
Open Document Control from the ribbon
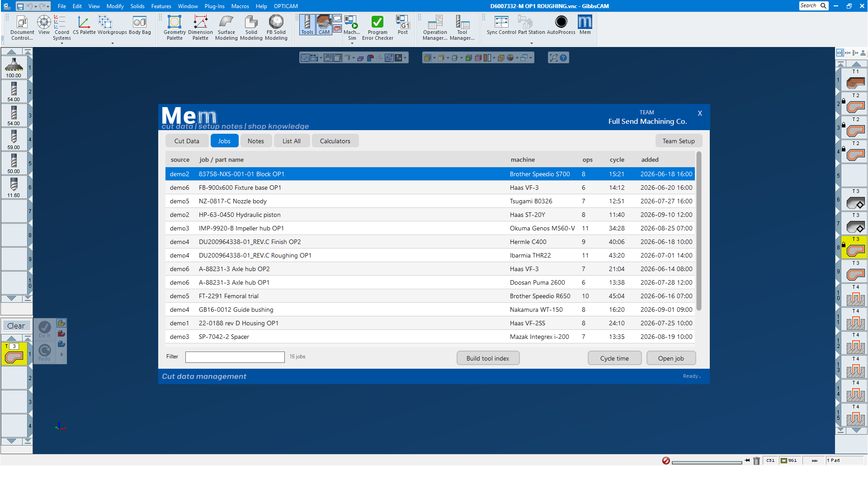[x=22, y=28]
